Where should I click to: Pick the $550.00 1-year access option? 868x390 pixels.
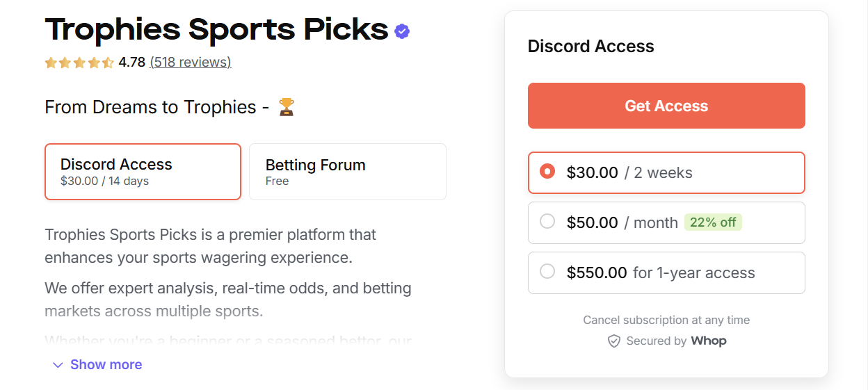pos(547,272)
